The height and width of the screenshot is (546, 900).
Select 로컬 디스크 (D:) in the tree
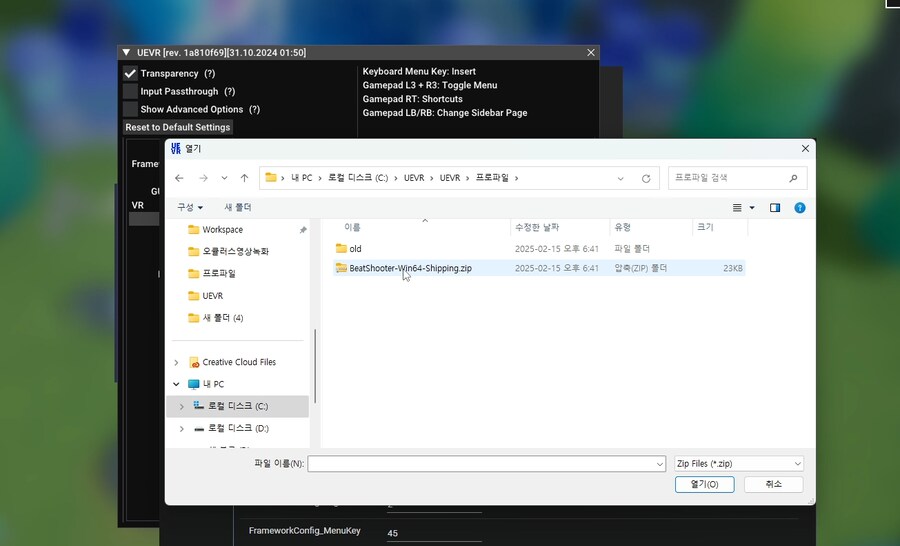point(238,428)
